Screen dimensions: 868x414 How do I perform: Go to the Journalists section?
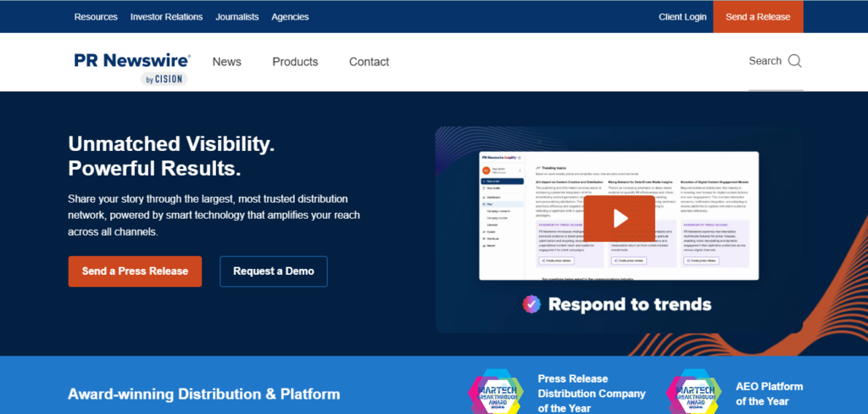(237, 17)
